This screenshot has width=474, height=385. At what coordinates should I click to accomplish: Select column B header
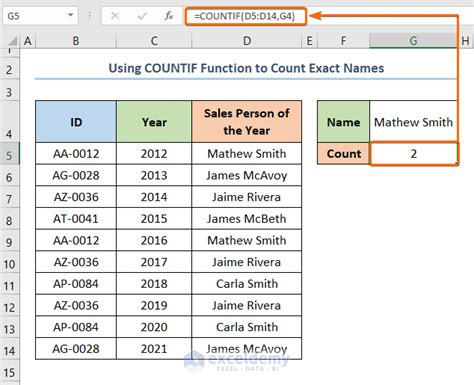[76, 41]
